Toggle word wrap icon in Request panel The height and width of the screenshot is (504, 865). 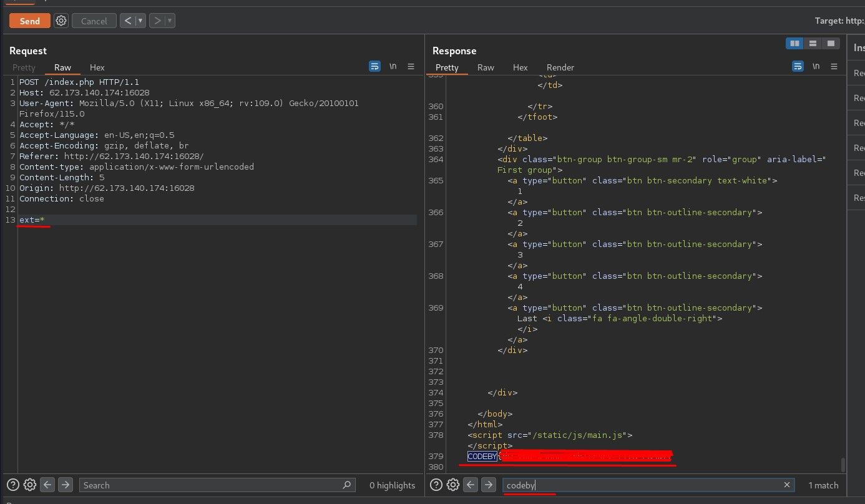(374, 66)
